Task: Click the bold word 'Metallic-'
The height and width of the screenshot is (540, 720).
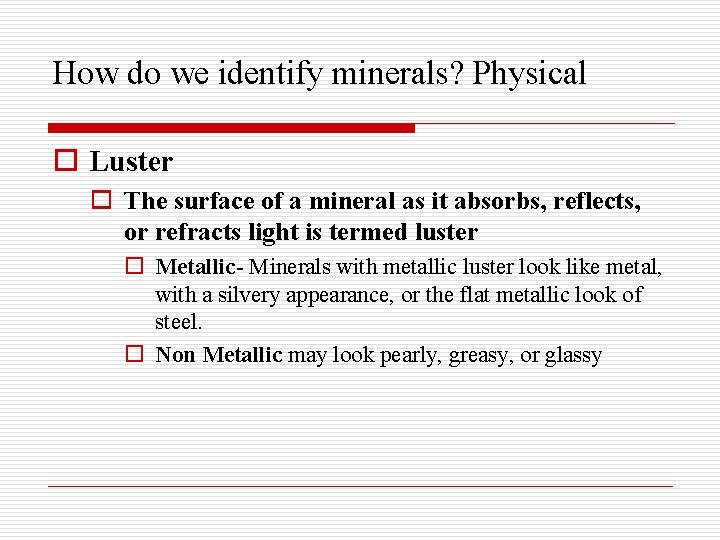Action: point(199,267)
